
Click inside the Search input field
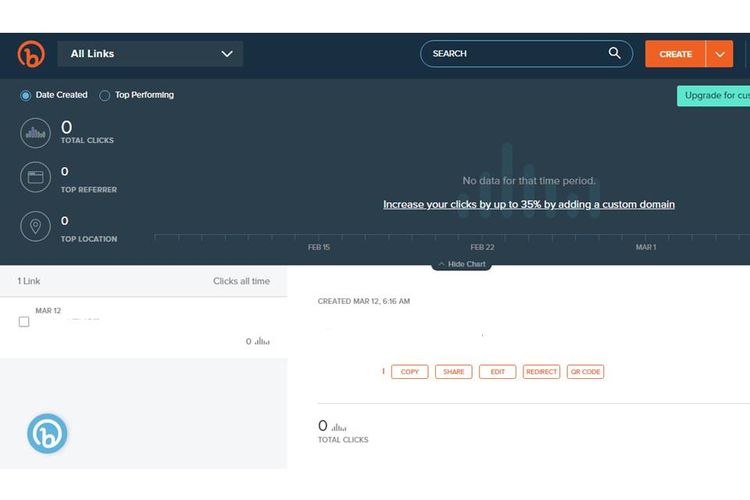pyautogui.click(x=515, y=54)
